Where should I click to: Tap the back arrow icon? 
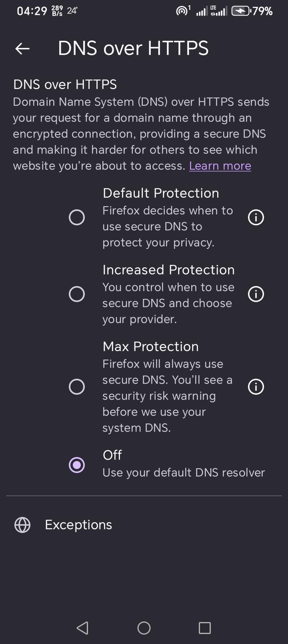click(x=22, y=49)
